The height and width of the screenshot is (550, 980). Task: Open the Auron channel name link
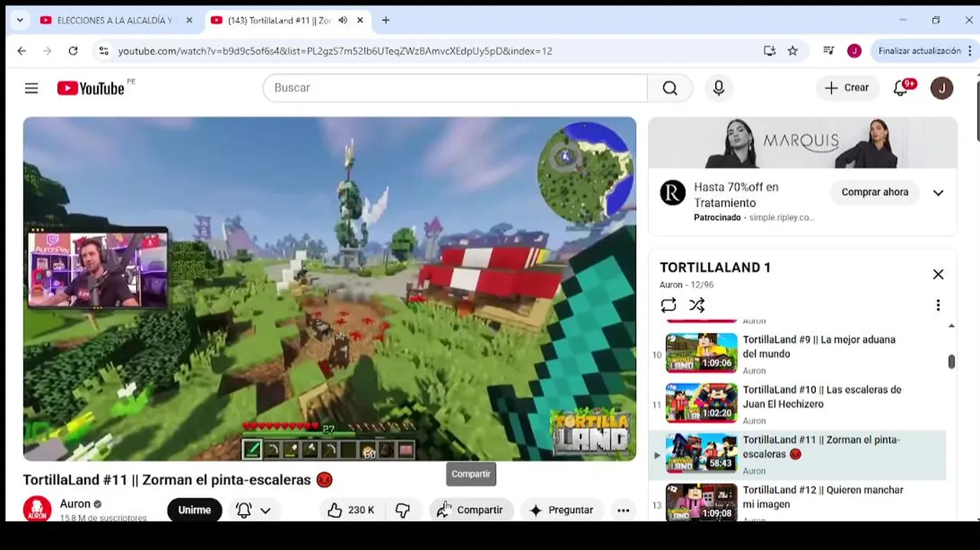coord(76,504)
